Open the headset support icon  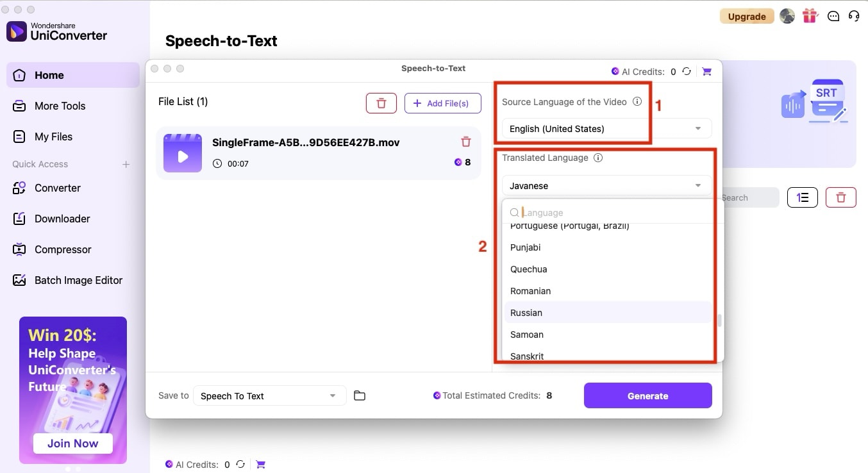point(853,17)
